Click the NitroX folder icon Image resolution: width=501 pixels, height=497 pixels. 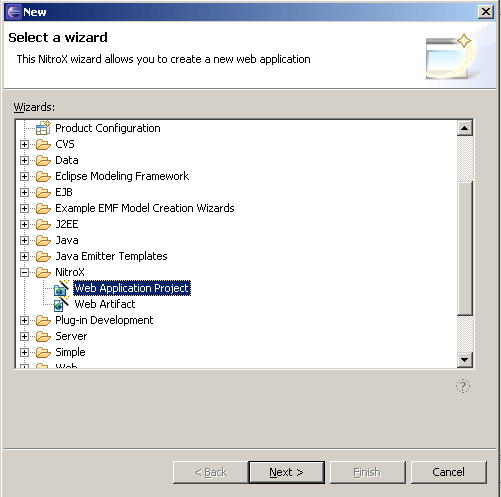(x=43, y=272)
